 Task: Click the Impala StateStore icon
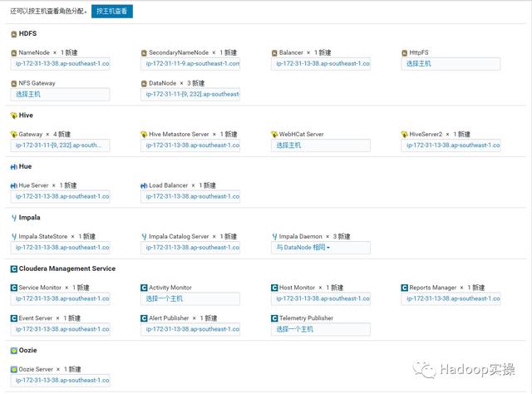click(x=14, y=237)
